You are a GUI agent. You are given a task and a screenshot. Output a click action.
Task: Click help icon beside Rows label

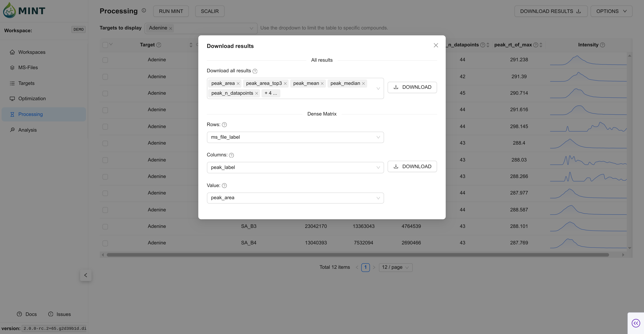[224, 125]
